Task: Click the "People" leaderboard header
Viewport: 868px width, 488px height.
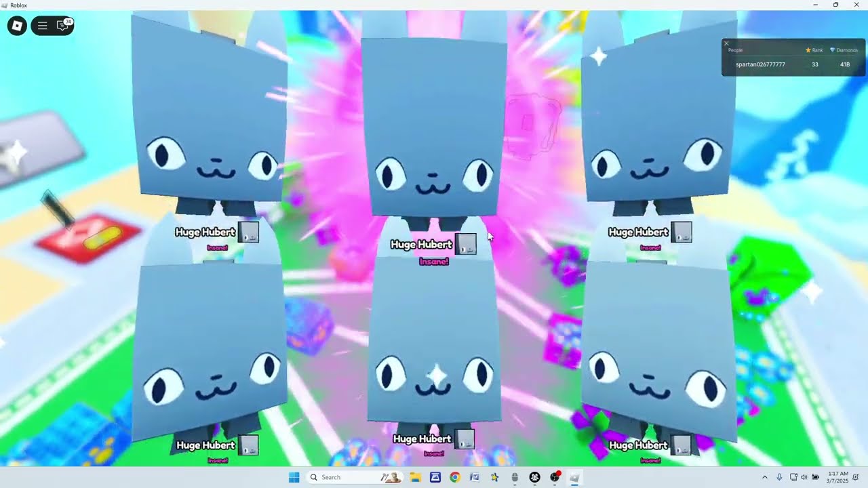Action: click(735, 50)
